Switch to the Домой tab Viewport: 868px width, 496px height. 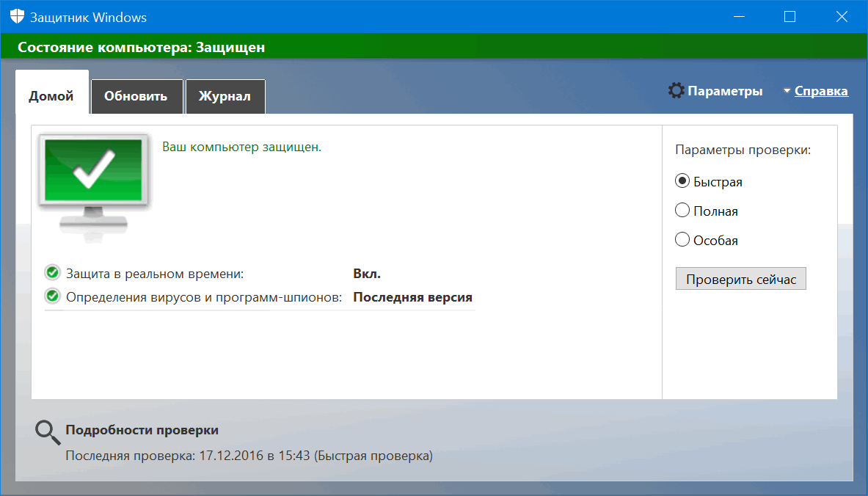pos(51,96)
